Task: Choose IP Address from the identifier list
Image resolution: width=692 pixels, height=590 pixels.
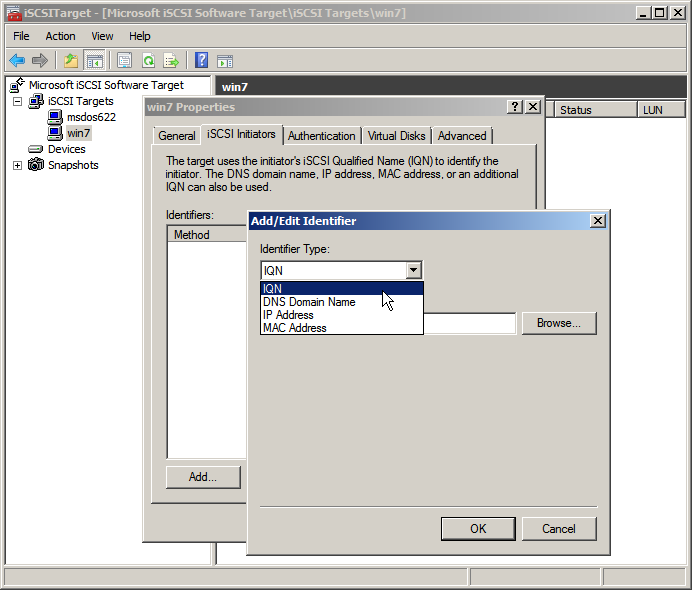Action: (288, 315)
